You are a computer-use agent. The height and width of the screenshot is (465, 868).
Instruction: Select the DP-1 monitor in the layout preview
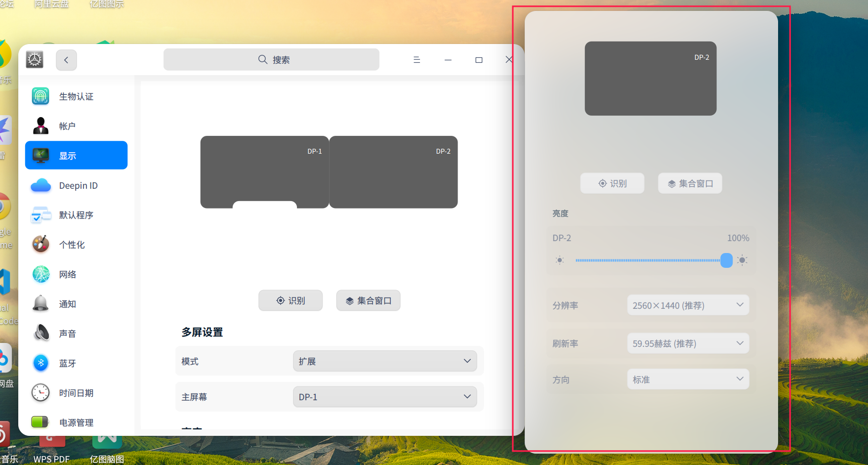(x=265, y=172)
